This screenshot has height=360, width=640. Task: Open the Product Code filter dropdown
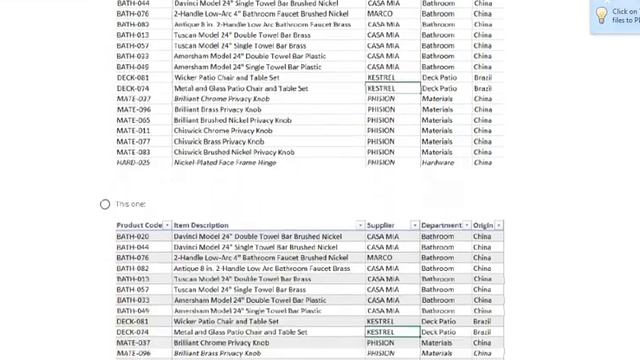(167, 225)
